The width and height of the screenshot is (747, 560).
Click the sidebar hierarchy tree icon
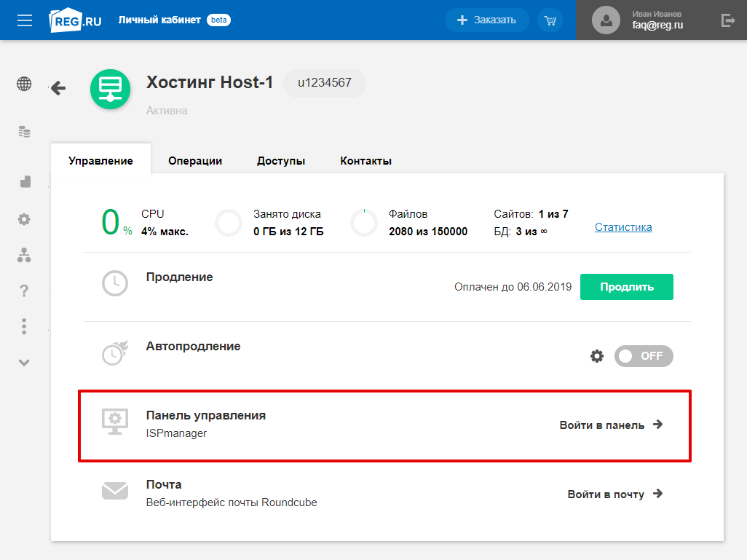[24, 255]
